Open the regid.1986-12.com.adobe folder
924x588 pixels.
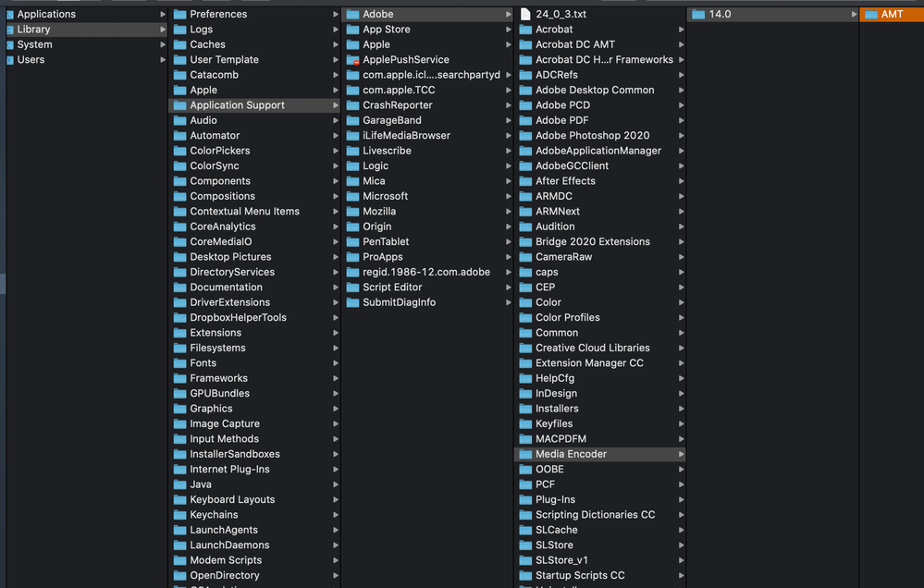428,272
